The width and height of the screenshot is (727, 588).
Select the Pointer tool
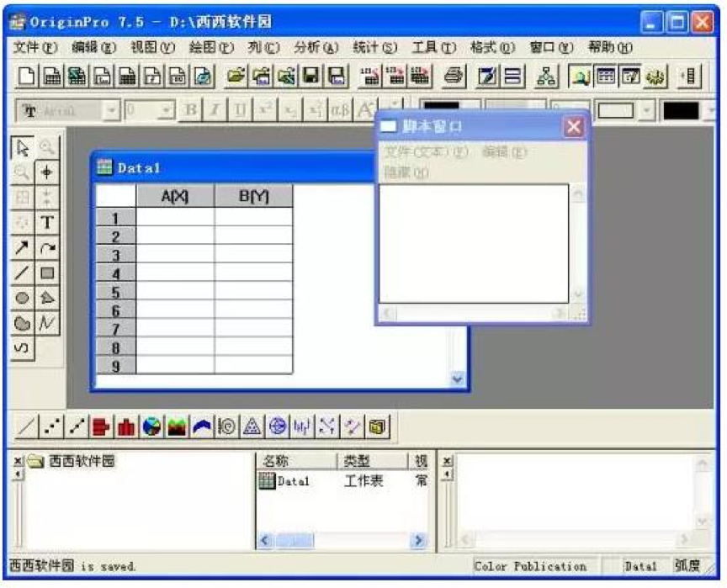coord(23,148)
